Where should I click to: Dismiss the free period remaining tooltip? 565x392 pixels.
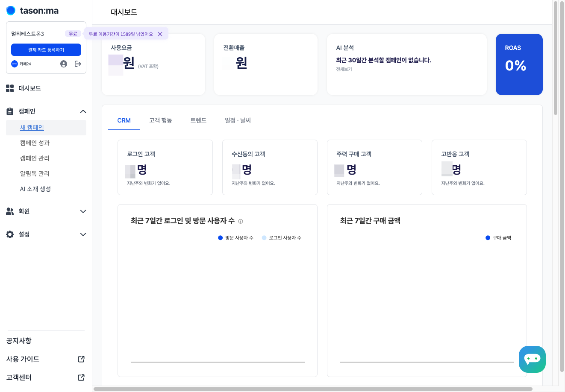[x=160, y=34]
